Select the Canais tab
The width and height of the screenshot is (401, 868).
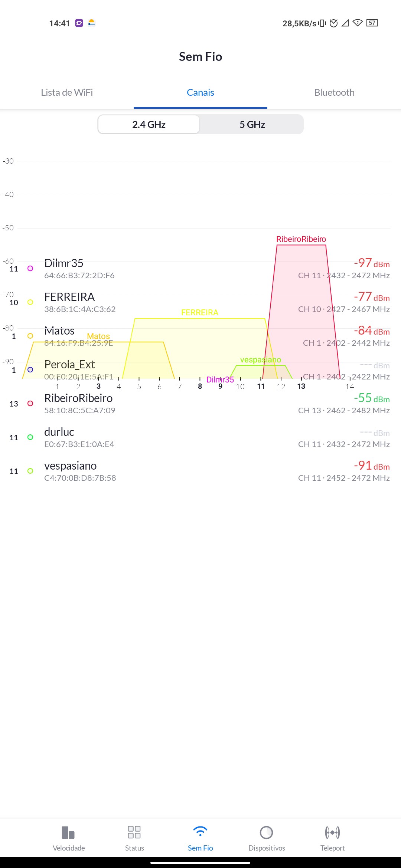(x=200, y=92)
